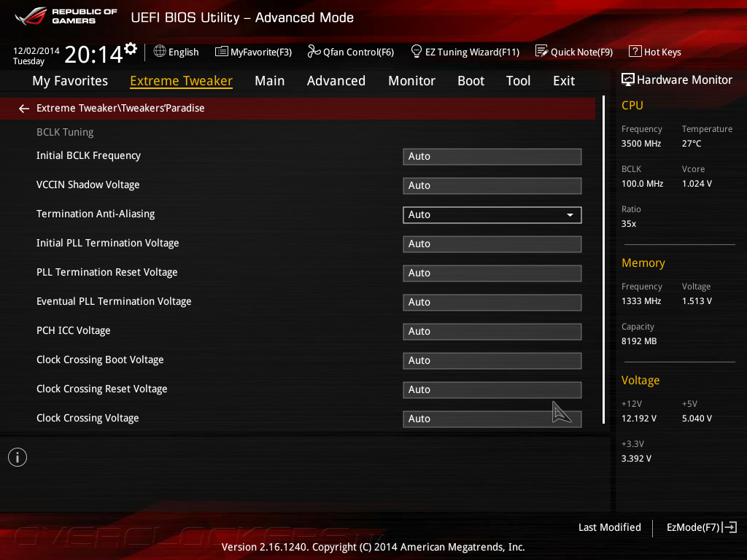Click the 20:14 clock display
The height and width of the screenshot is (560, 747).
tap(93, 54)
